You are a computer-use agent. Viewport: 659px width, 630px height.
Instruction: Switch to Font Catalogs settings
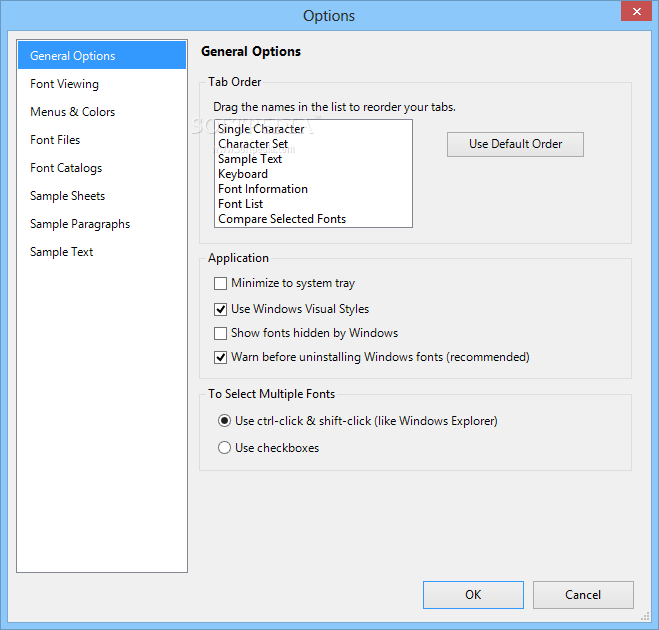click(102, 168)
